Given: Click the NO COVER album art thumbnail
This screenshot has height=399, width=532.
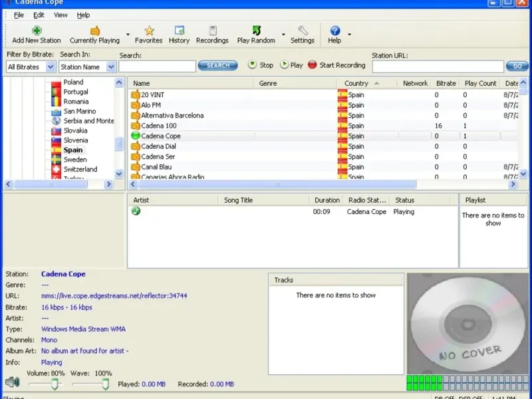Looking at the screenshot, I should (x=467, y=323).
